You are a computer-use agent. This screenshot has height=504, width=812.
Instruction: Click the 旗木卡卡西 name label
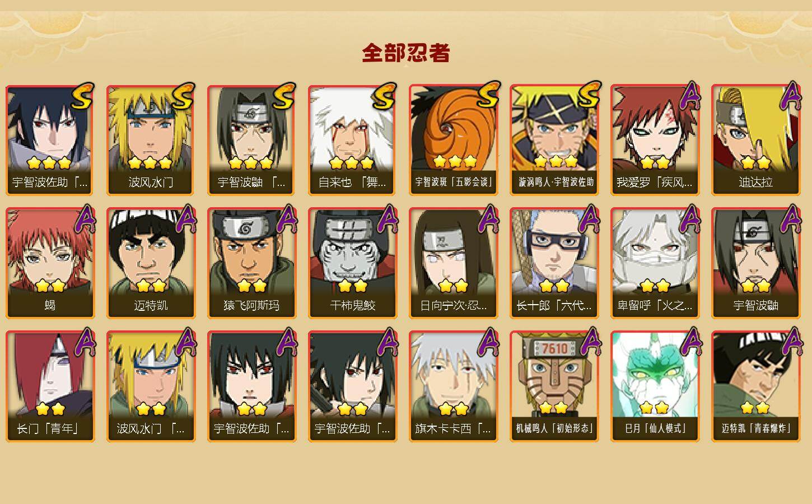pos(453,428)
